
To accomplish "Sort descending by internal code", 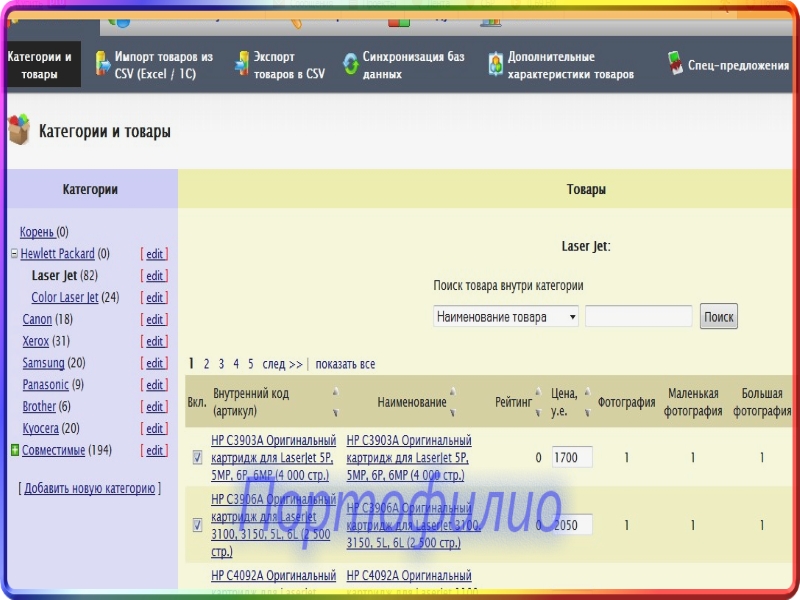I will coord(335,412).
